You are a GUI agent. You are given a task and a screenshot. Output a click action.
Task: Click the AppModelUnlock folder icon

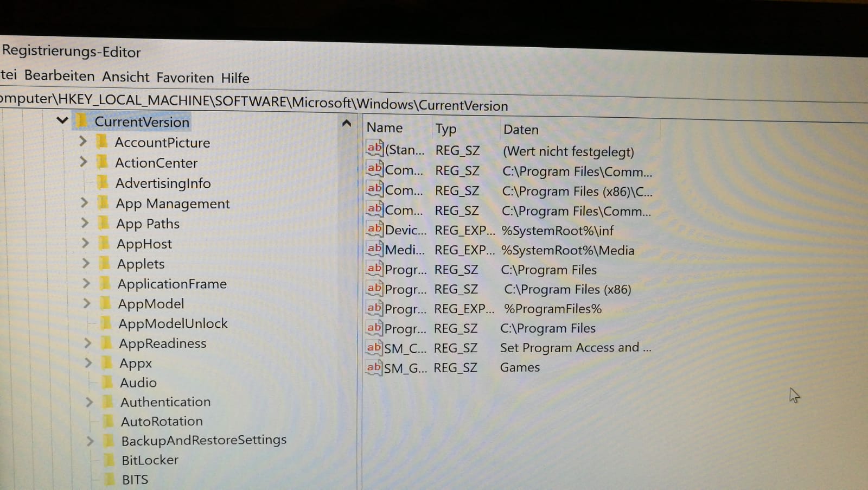click(106, 323)
